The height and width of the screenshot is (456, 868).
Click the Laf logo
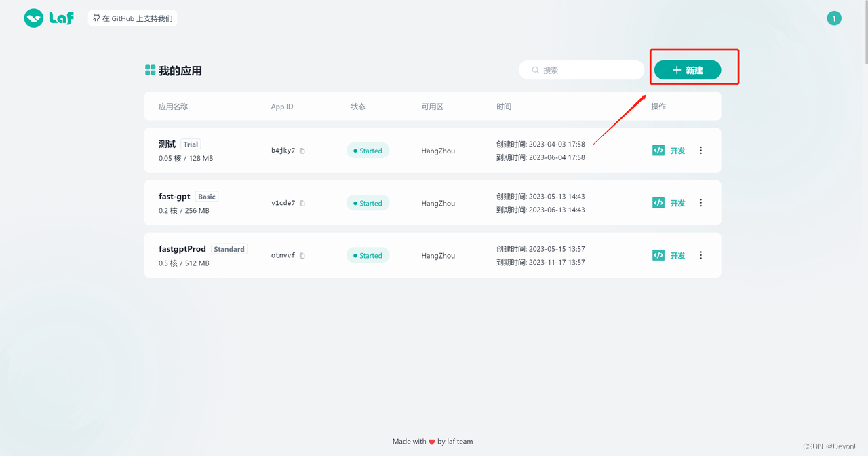point(49,18)
